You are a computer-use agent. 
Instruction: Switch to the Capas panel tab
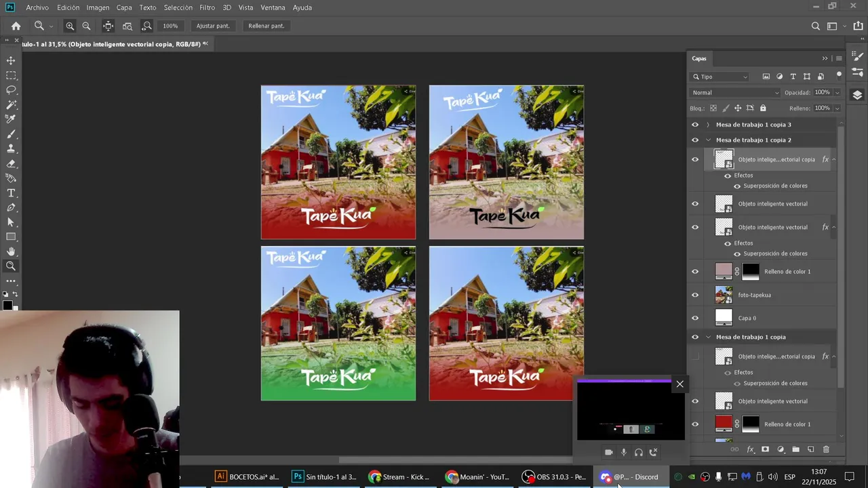[x=699, y=58]
